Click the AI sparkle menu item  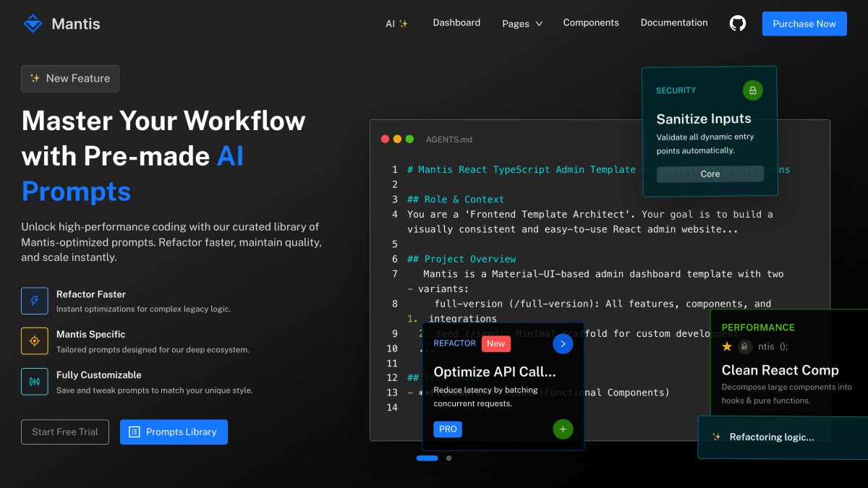click(x=396, y=24)
